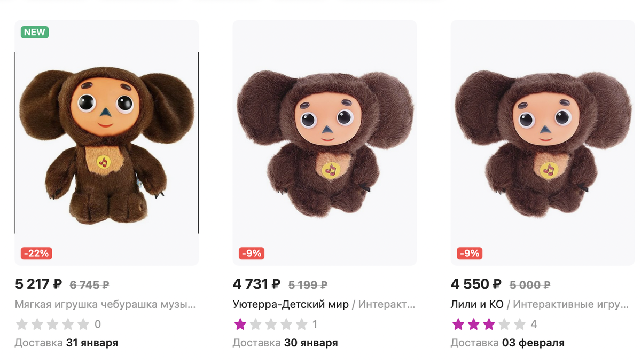Click the -9% badge on Уютерра product
The image size is (641, 364).
[x=250, y=253]
